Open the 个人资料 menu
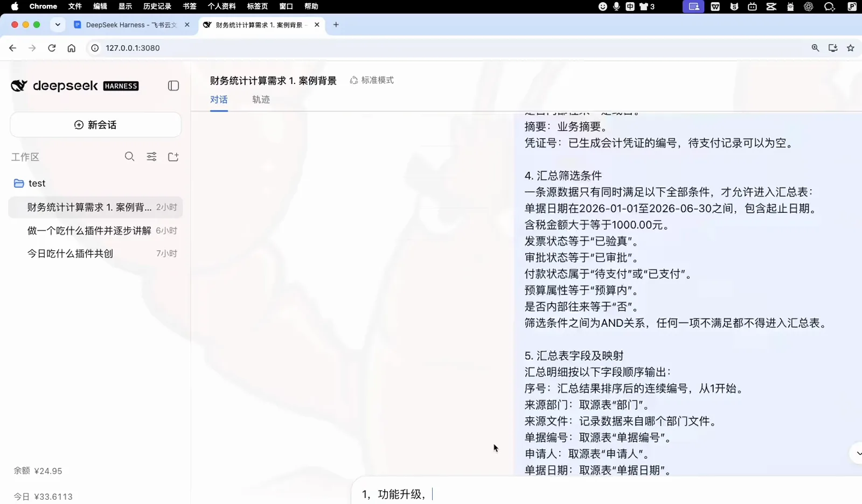The image size is (862, 504). pyautogui.click(x=222, y=6)
